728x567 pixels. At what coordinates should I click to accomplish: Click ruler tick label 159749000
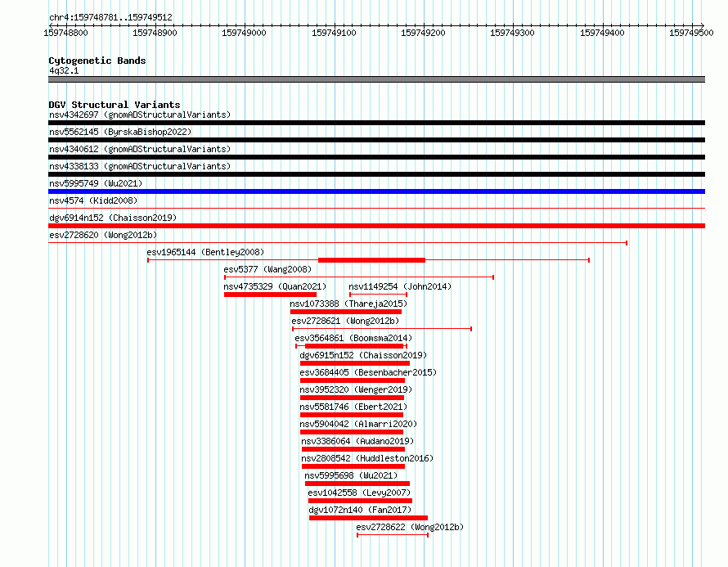click(244, 33)
